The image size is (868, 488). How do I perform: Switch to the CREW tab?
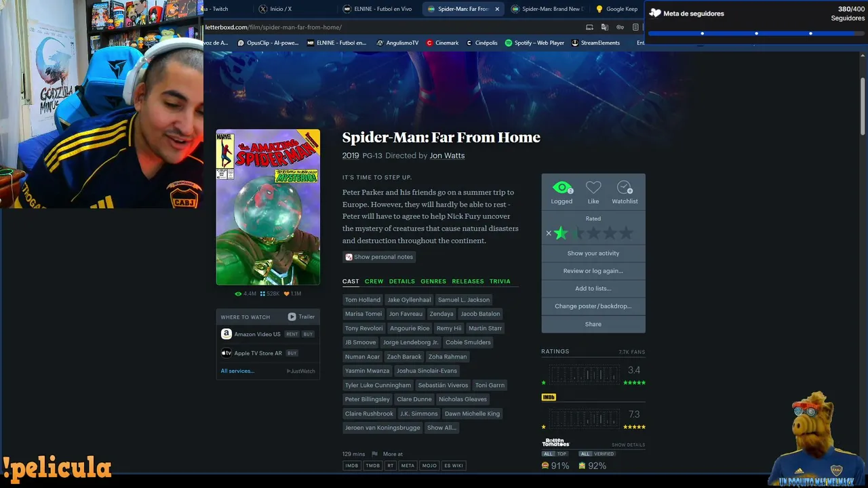coord(374,281)
